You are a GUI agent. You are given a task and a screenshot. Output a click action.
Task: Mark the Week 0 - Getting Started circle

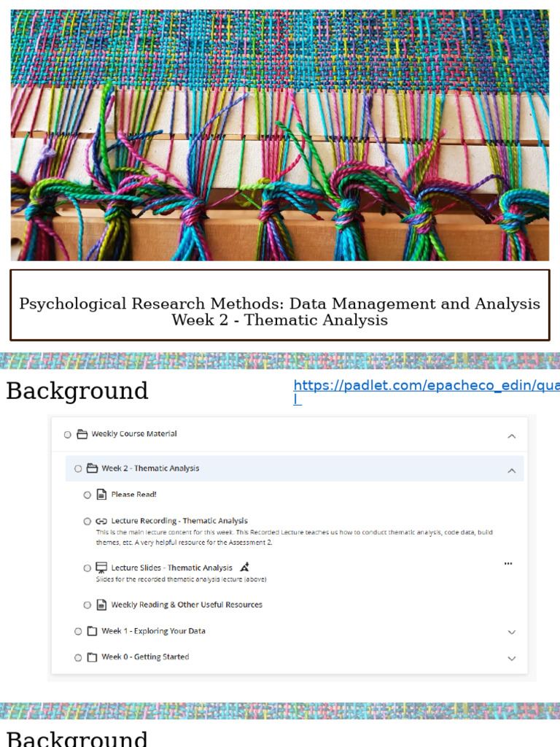78,658
